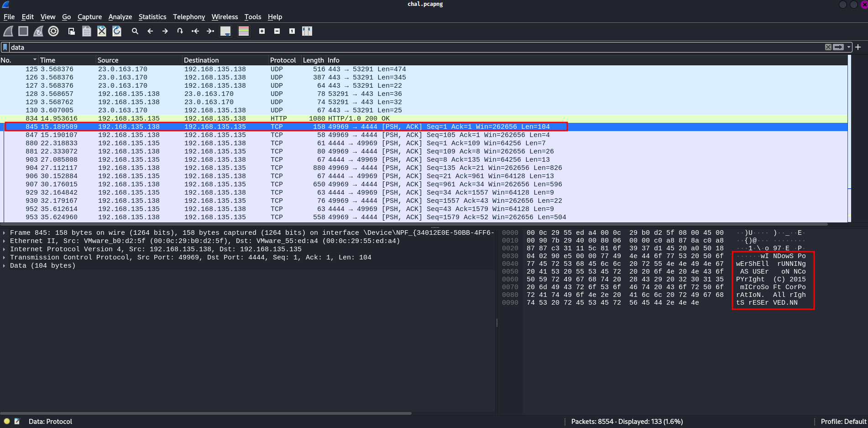Sort by the Time column header
Image resolution: width=868 pixels, height=428 pixels.
pyautogui.click(x=67, y=60)
